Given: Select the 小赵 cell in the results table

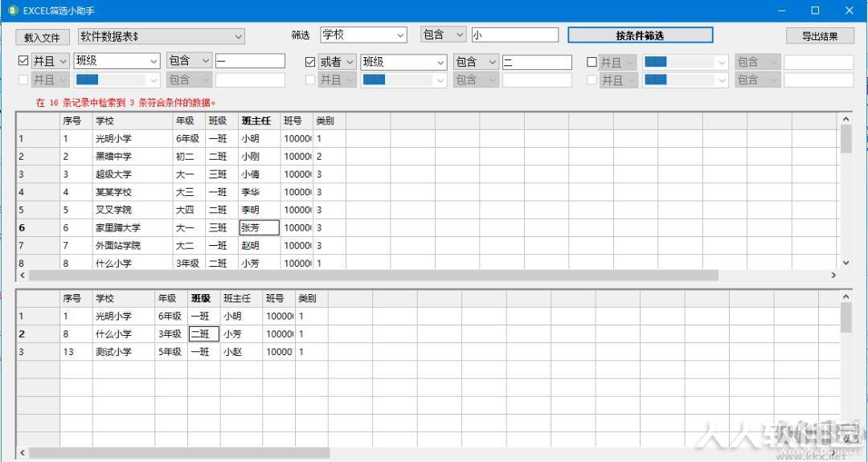Looking at the screenshot, I should (x=242, y=351).
